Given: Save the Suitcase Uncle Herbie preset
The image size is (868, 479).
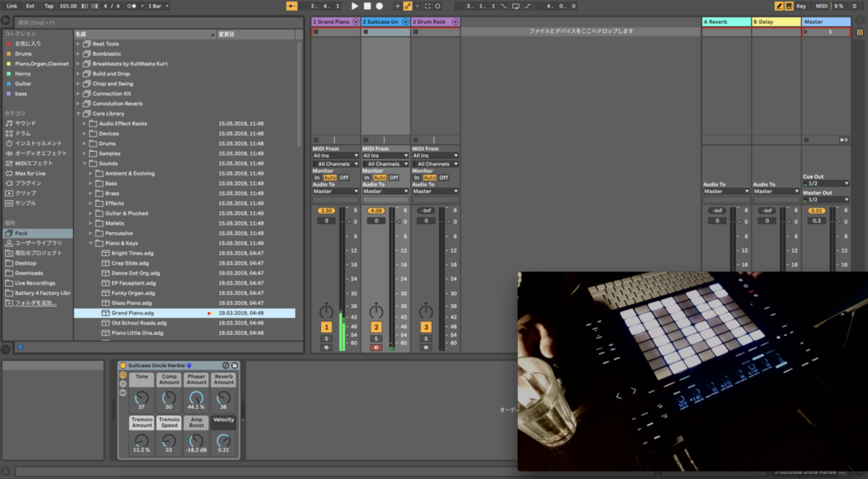Looking at the screenshot, I should [235, 365].
